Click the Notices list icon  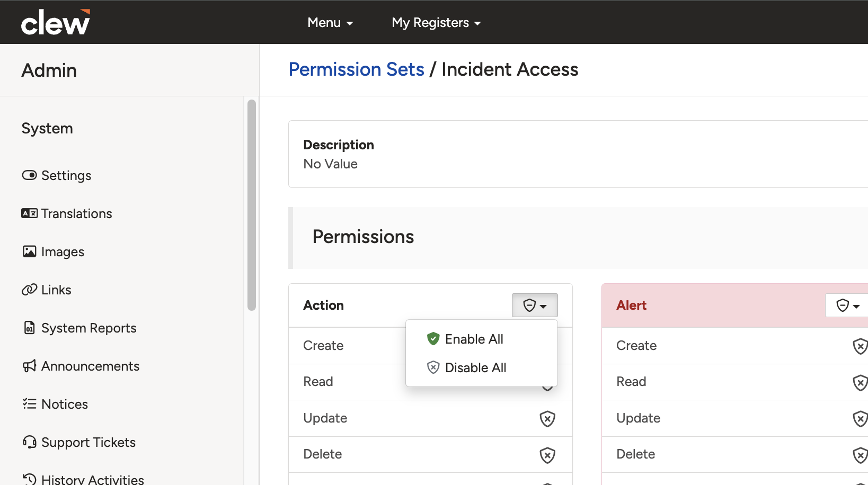pos(29,404)
